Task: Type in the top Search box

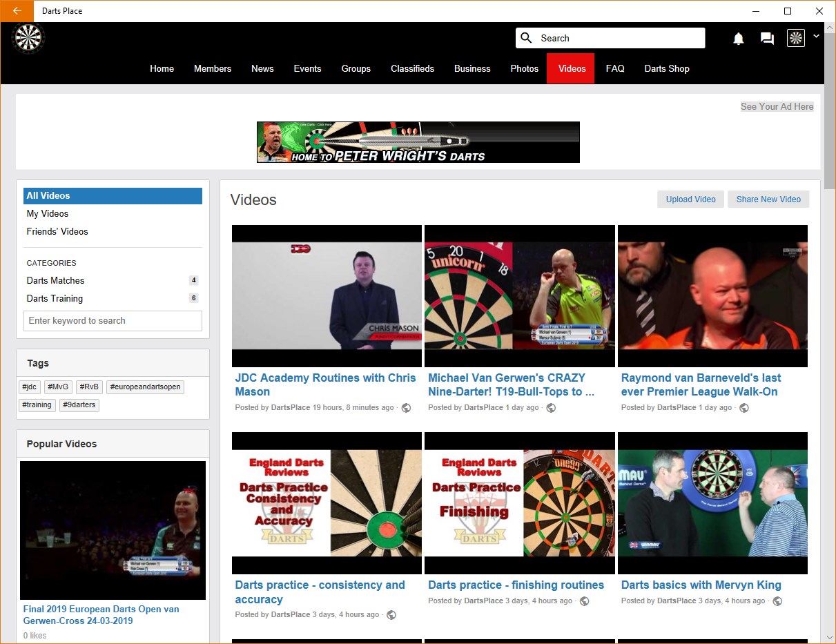Action: tap(610, 38)
